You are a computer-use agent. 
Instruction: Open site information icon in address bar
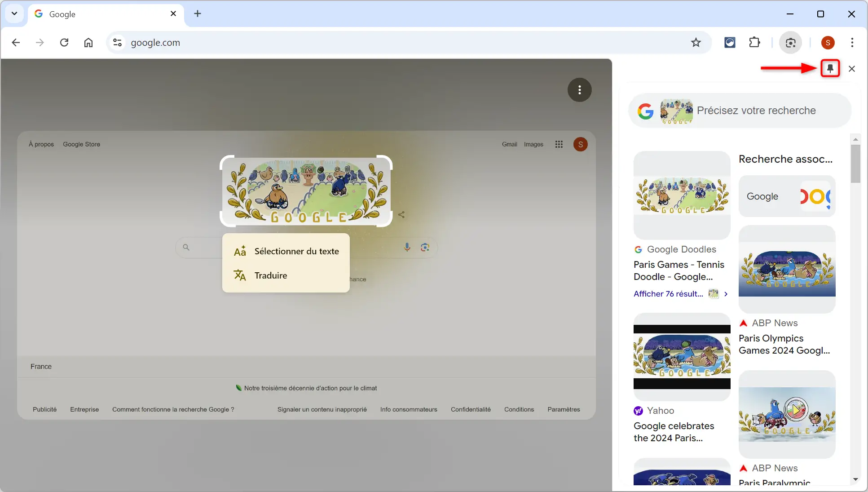[x=118, y=43]
